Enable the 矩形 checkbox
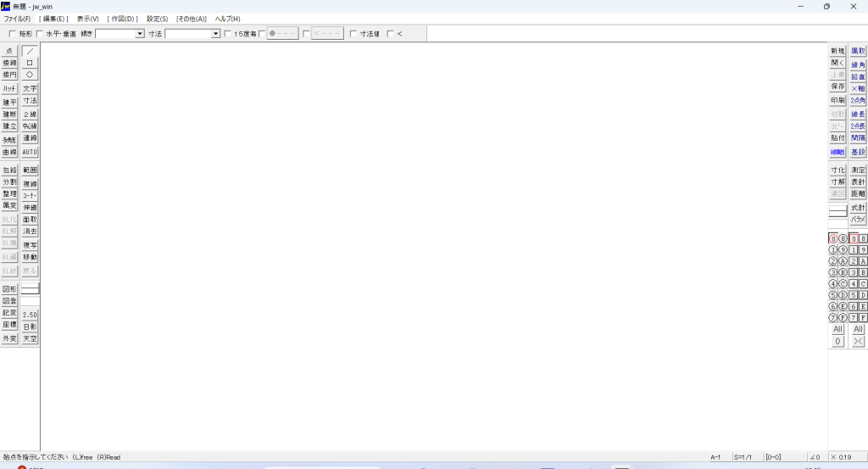This screenshot has width=868, height=469. coord(13,34)
